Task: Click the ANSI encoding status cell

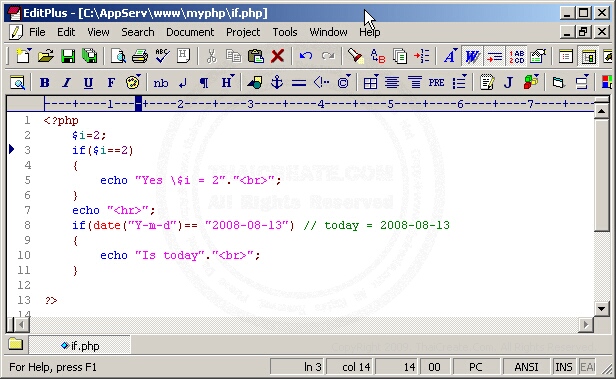Action: pyautogui.click(x=526, y=367)
